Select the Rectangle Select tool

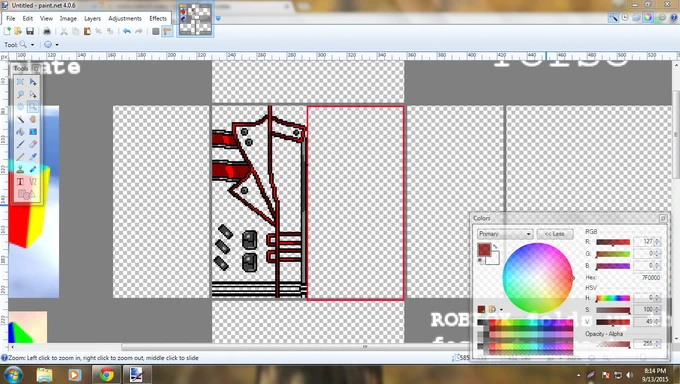[x=20, y=82]
